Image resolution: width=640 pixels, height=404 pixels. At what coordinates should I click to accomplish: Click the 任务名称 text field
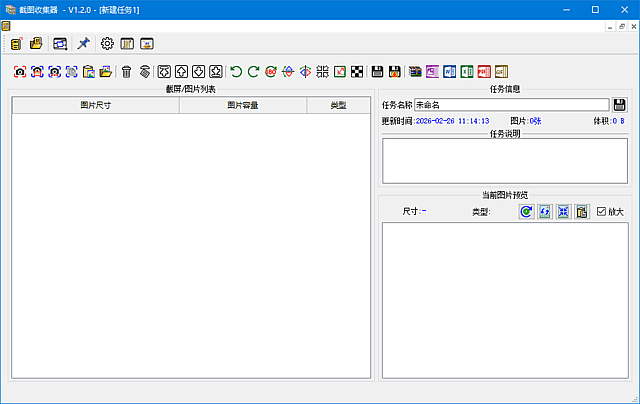click(x=510, y=105)
